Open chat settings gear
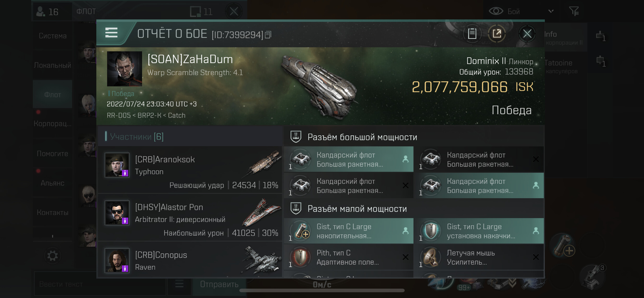644x298 pixels. pyautogui.click(x=52, y=256)
